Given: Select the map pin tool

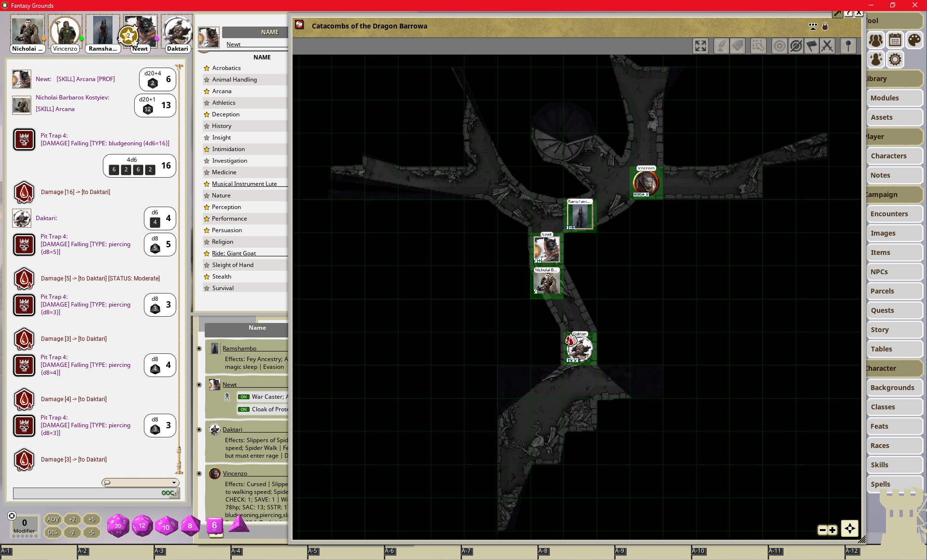Looking at the screenshot, I should click(848, 46).
